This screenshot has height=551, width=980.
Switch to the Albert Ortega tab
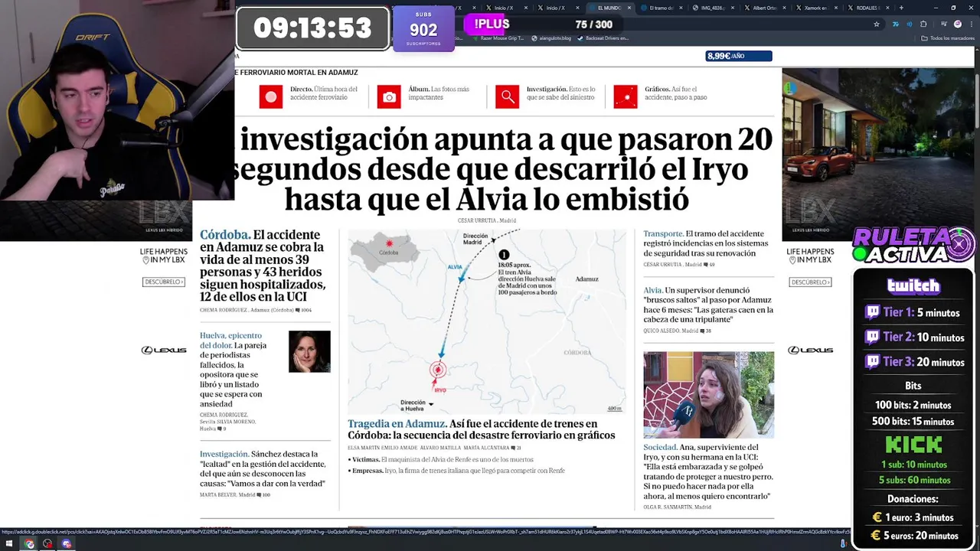click(764, 8)
